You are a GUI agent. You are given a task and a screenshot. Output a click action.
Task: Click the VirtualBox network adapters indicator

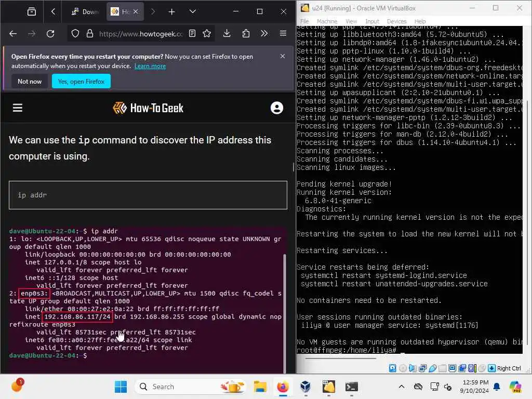click(x=422, y=368)
